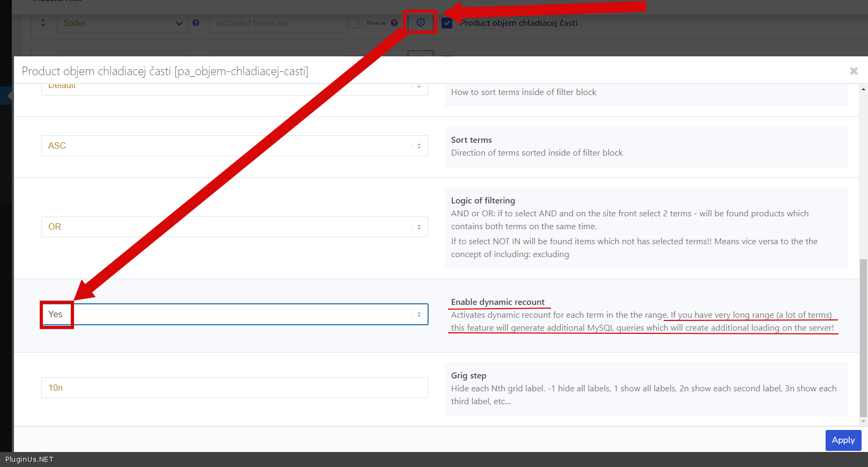The height and width of the screenshot is (467, 868).
Task: Click the excluded terms ids field
Action: pos(277,23)
